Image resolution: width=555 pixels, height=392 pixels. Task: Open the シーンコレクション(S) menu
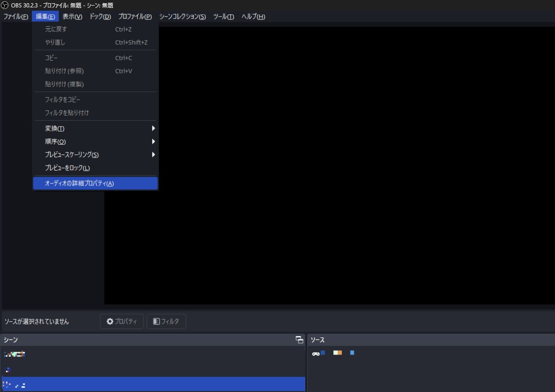182,17
